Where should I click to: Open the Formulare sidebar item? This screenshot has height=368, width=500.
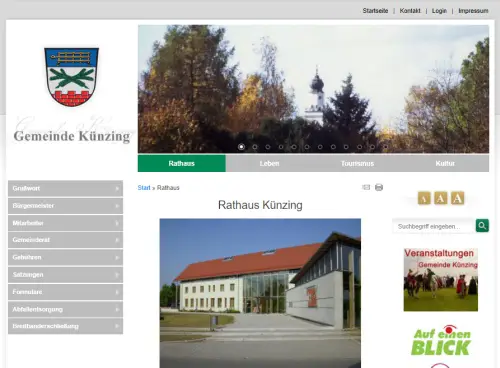point(65,292)
